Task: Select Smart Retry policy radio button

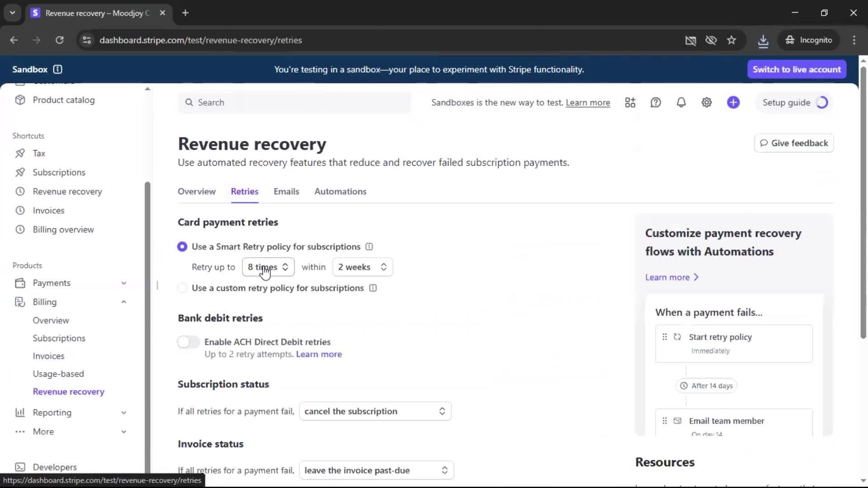Action: click(x=182, y=247)
